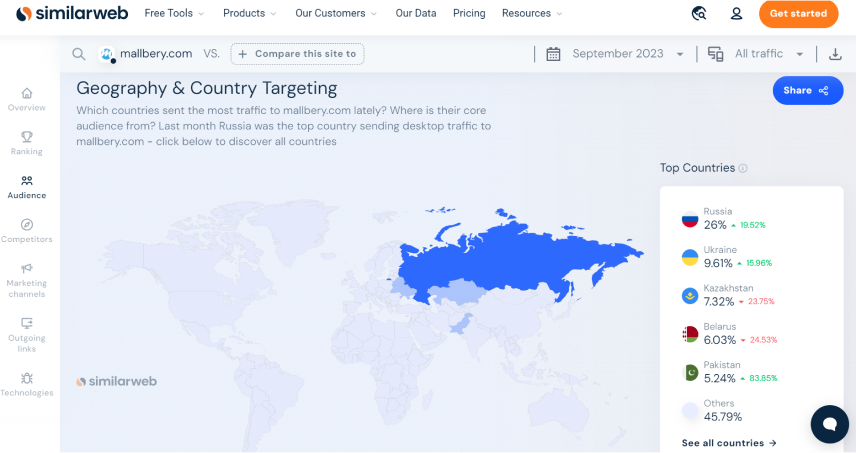
Task: Expand the Products menu
Action: (x=249, y=13)
